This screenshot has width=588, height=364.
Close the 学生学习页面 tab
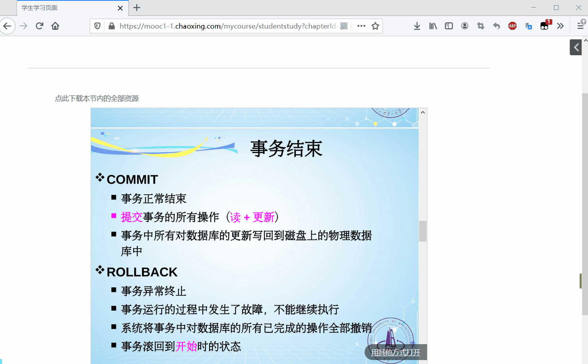pyautogui.click(x=120, y=8)
